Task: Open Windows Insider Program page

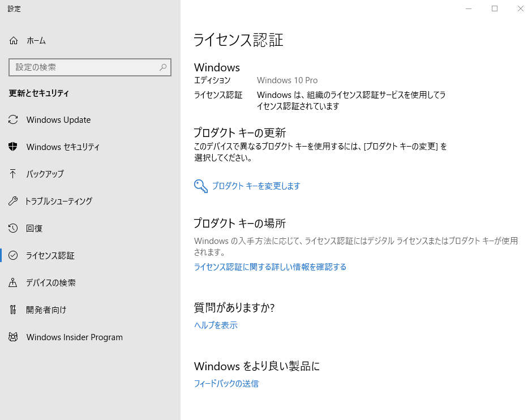Action: click(x=90, y=337)
